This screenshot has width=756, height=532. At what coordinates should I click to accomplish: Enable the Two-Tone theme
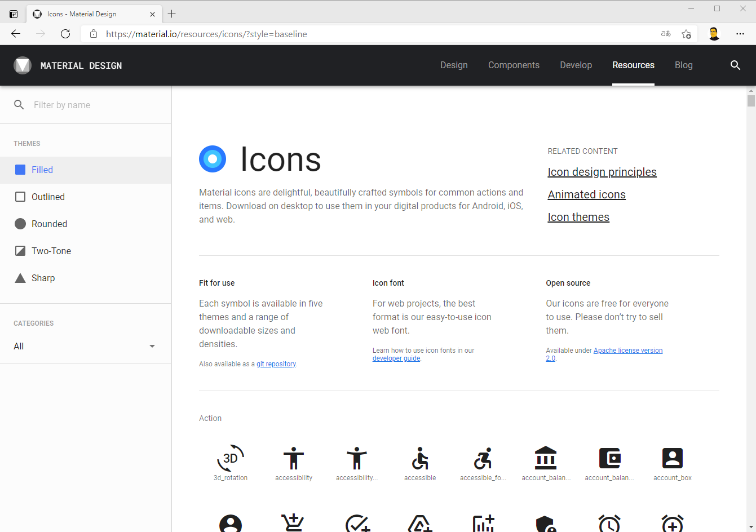point(51,251)
